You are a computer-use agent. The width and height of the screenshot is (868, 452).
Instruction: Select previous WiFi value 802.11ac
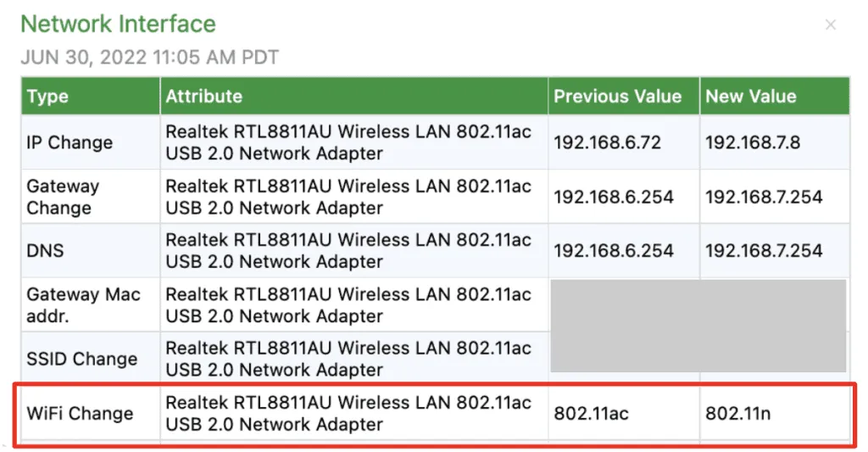[x=591, y=414]
